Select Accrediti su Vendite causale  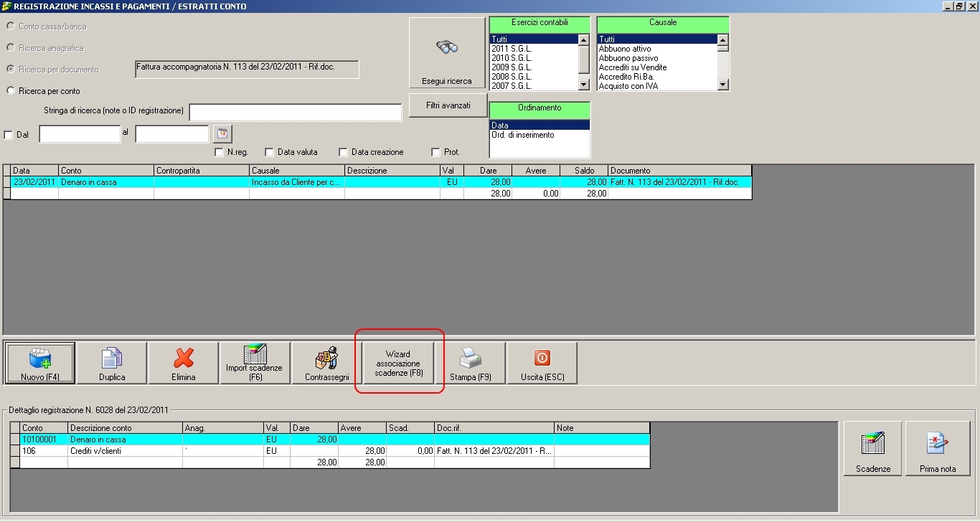click(x=657, y=67)
